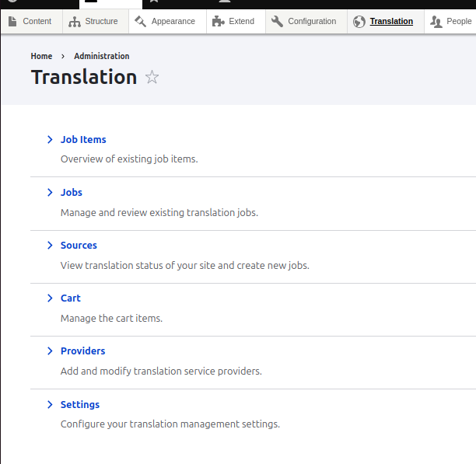Click chevron beside Providers

[50, 351]
